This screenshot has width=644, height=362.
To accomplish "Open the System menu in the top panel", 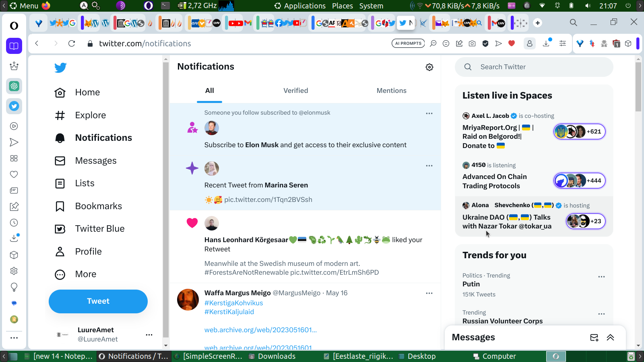I will tap(371, 6).
